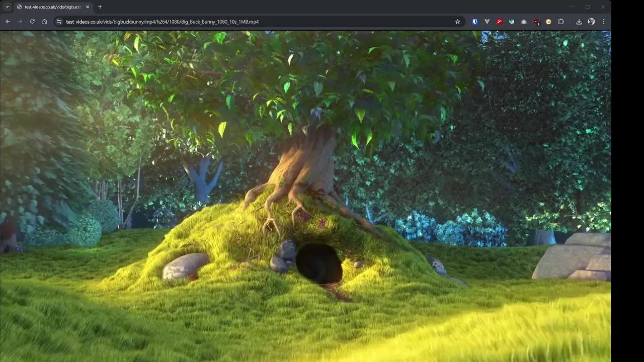
Task: Expand the tab search dropdown
Action: coord(7,7)
